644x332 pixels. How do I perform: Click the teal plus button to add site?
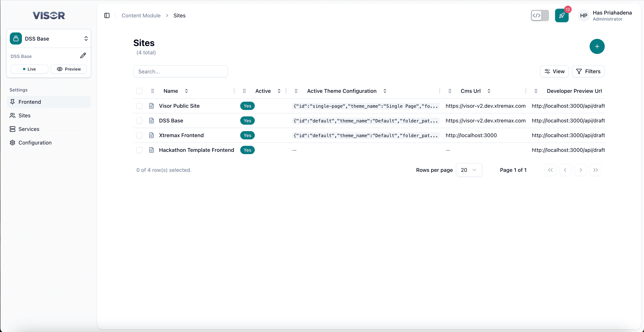pyautogui.click(x=597, y=46)
